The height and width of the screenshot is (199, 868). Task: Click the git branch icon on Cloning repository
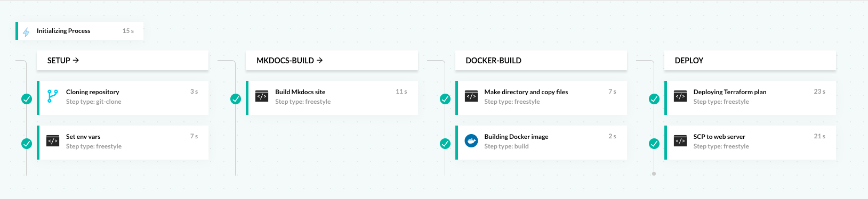(52, 96)
